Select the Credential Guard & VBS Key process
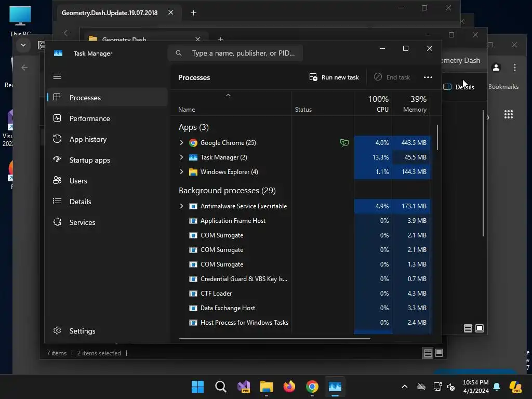The image size is (532, 399). [x=244, y=279]
